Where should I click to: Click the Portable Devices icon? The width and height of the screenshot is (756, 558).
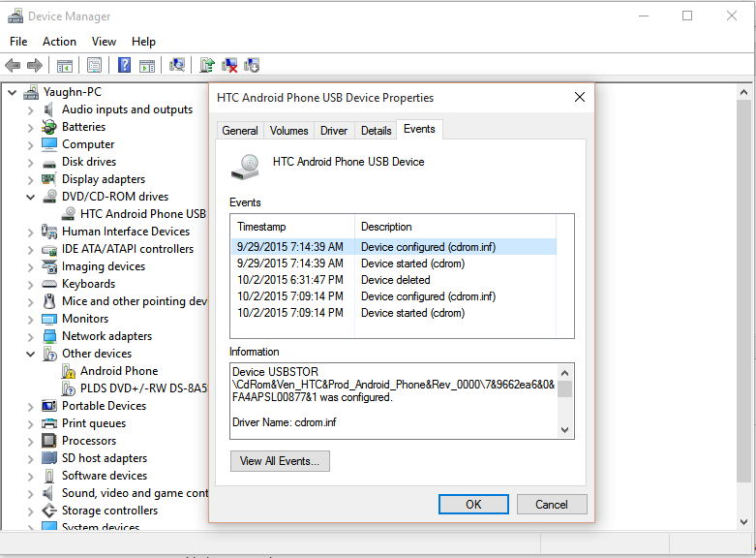49,406
